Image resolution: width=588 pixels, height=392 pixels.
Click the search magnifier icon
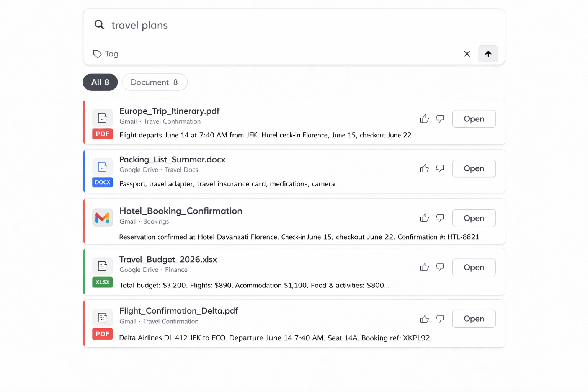[x=99, y=25]
